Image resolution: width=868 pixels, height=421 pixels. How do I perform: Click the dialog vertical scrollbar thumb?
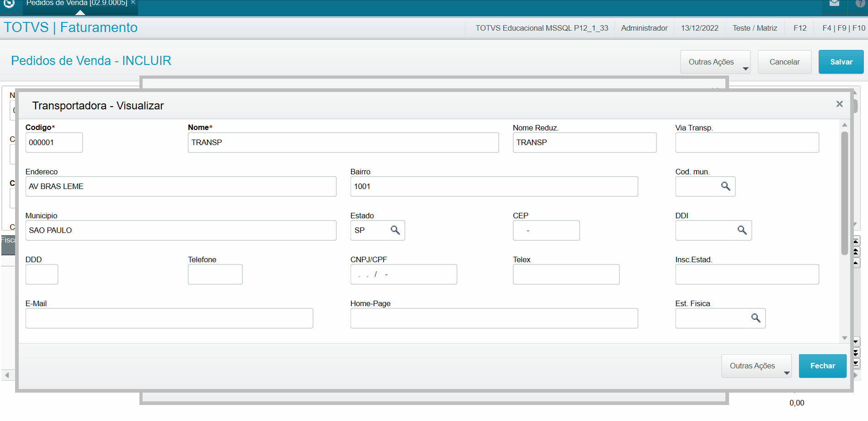click(845, 193)
